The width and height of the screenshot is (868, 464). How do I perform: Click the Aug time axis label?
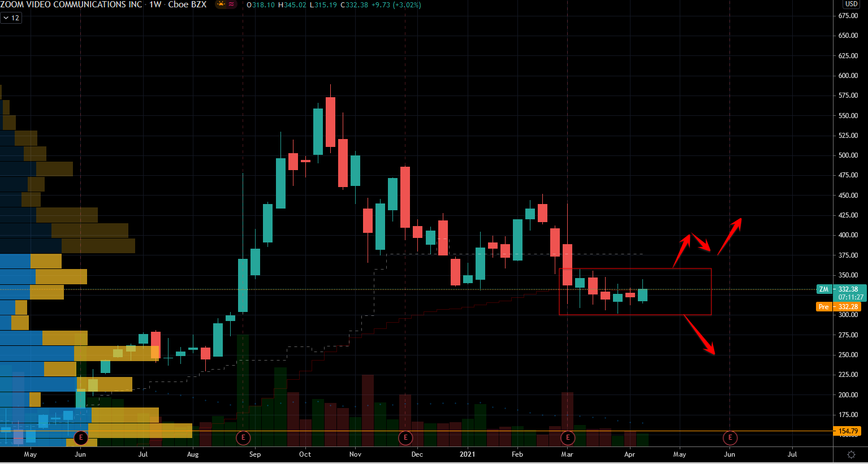[193, 454]
